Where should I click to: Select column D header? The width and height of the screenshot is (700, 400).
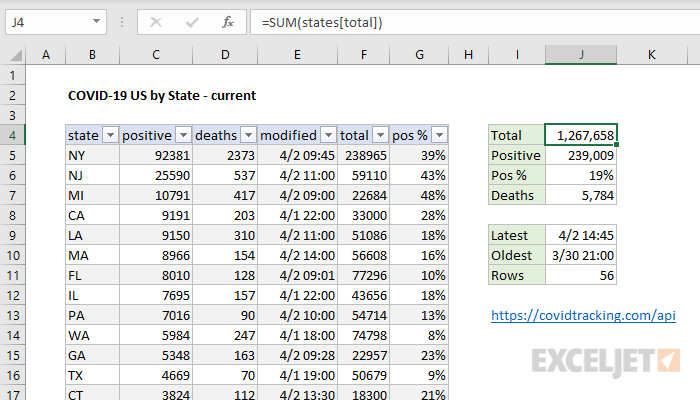(225, 55)
